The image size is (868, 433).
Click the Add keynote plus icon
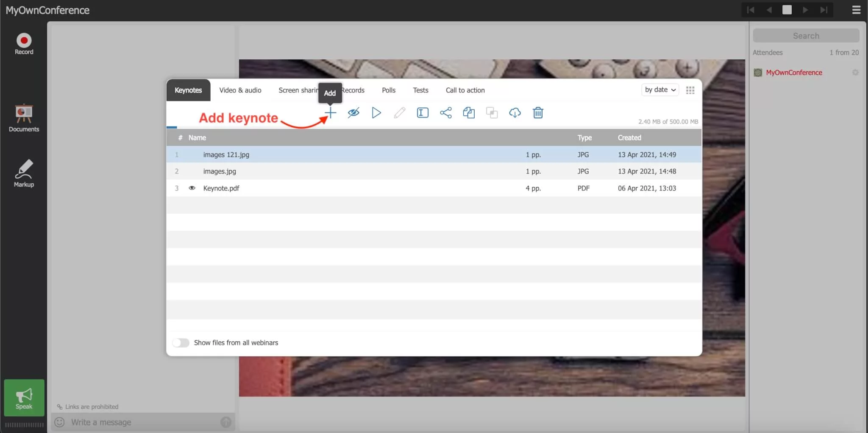point(330,112)
